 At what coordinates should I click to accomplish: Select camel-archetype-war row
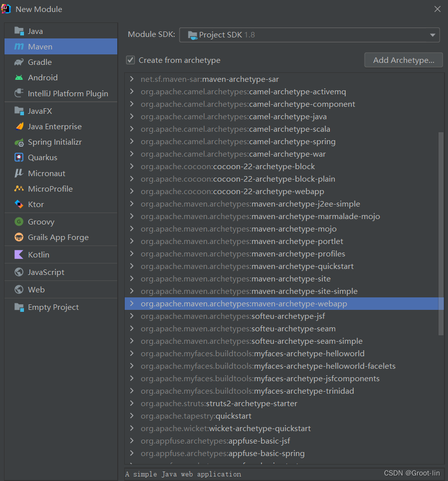pyautogui.click(x=284, y=154)
